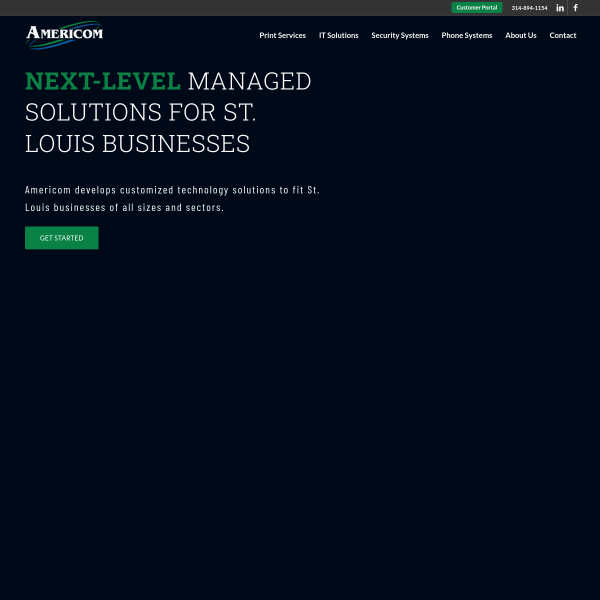Click the phone number 314-894-1154

529,8
